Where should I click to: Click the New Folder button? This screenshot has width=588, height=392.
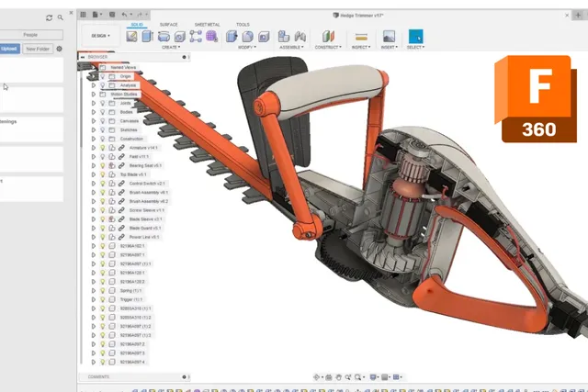[x=38, y=49]
